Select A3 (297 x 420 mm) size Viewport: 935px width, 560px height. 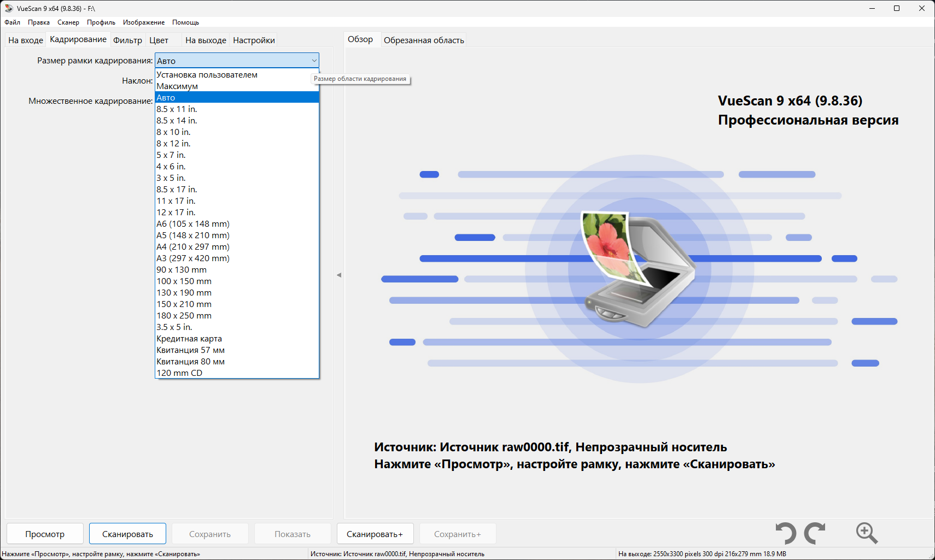(237, 258)
